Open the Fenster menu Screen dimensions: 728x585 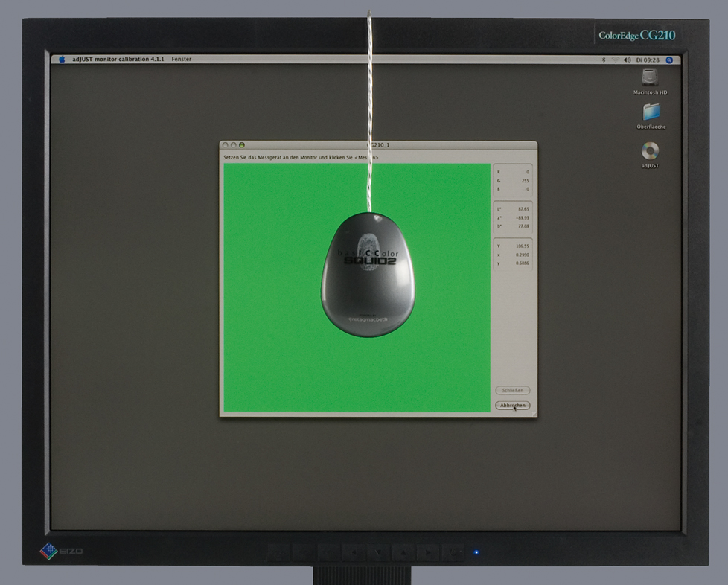181,59
